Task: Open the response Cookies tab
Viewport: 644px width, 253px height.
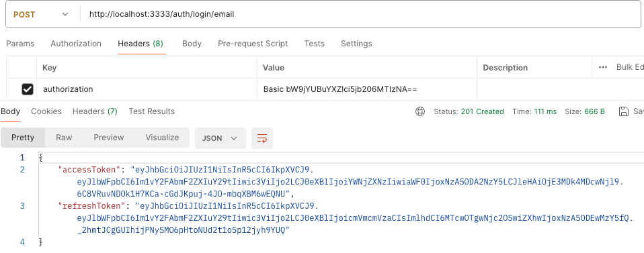Action: 46,111
